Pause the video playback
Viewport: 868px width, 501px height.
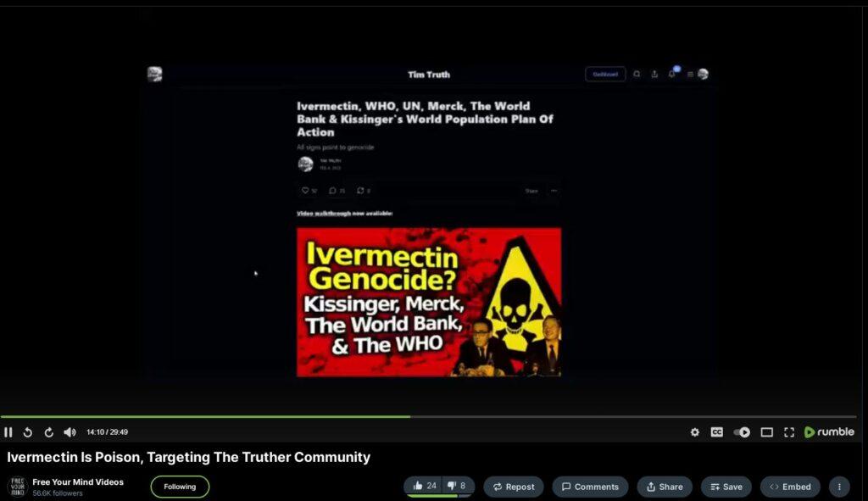point(8,432)
